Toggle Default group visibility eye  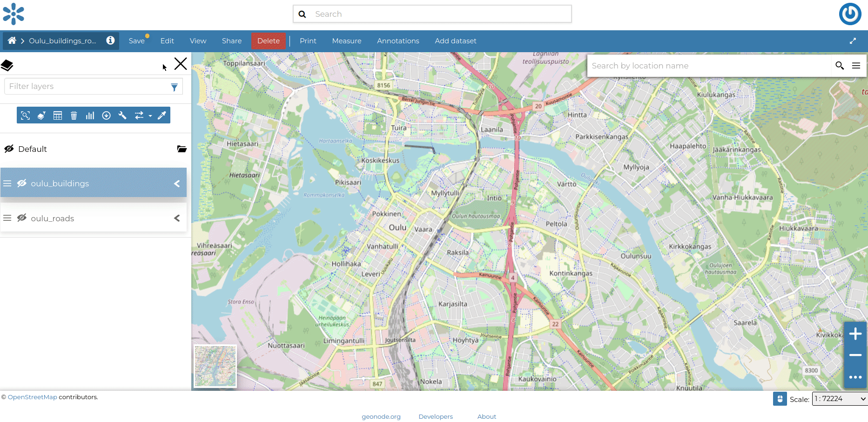pyautogui.click(x=9, y=149)
